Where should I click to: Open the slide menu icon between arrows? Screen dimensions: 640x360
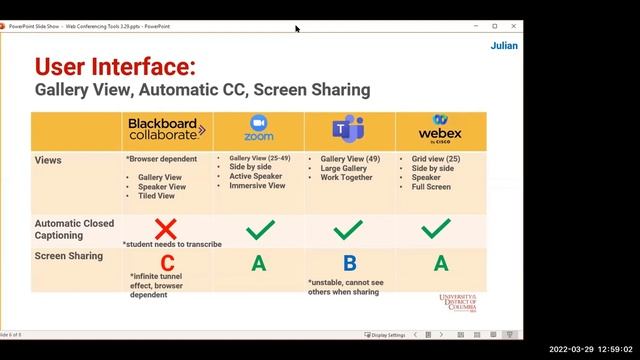click(428, 335)
